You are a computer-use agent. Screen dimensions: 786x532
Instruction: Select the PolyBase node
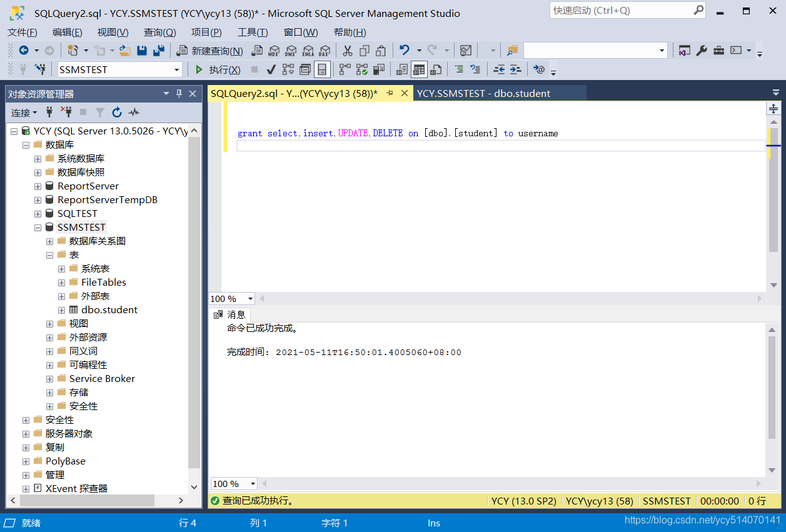66,461
